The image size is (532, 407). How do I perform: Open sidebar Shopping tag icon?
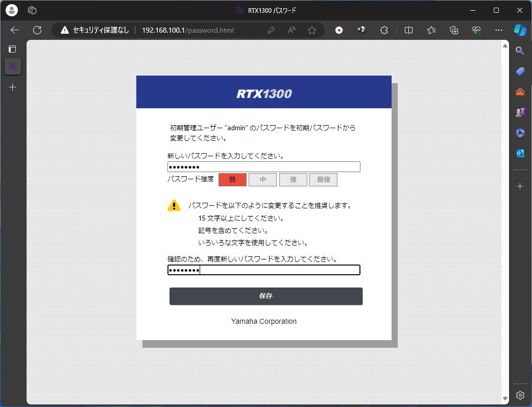tap(520, 71)
